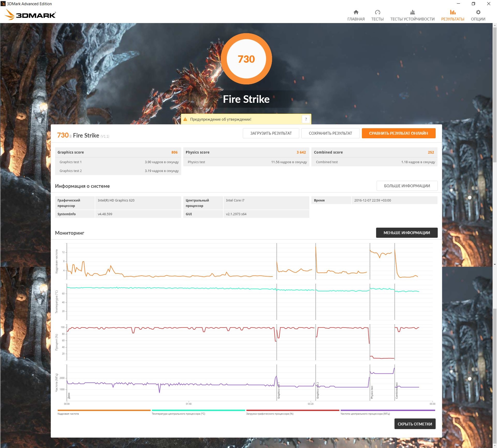Click the Combined test row
Viewport: 497px width, 448px height.
pos(374,162)
